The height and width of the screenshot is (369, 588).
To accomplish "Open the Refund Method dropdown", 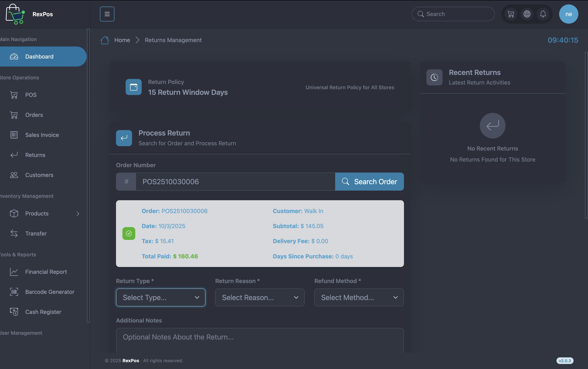I will [359, 297].
